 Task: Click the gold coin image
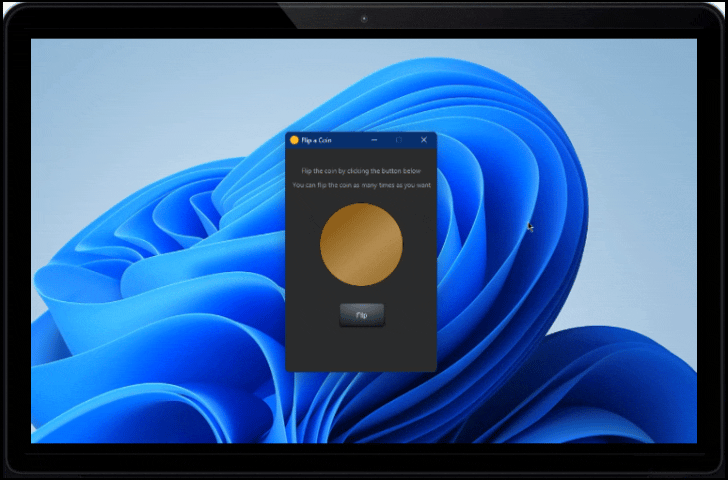point(361,244)
